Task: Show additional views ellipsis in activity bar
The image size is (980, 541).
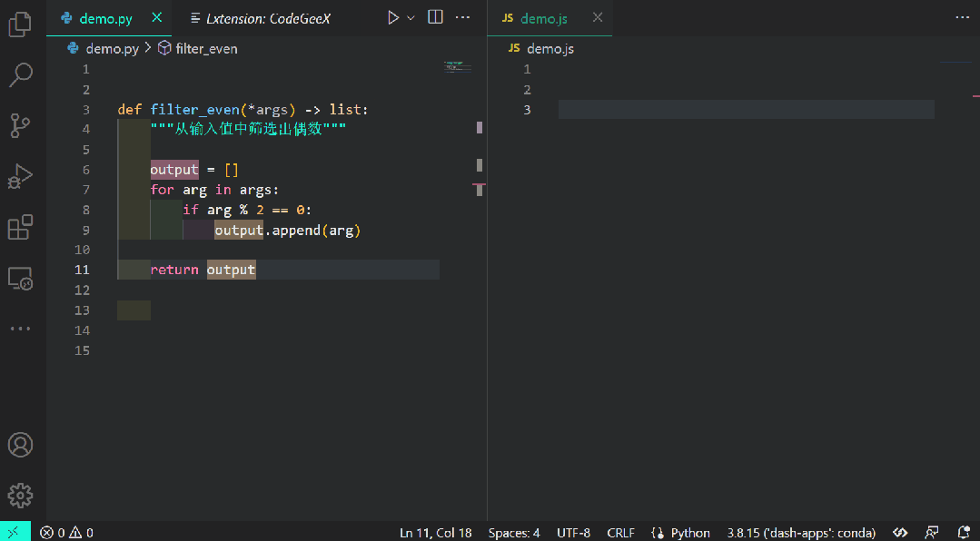Action: click(x=20, y=329)
